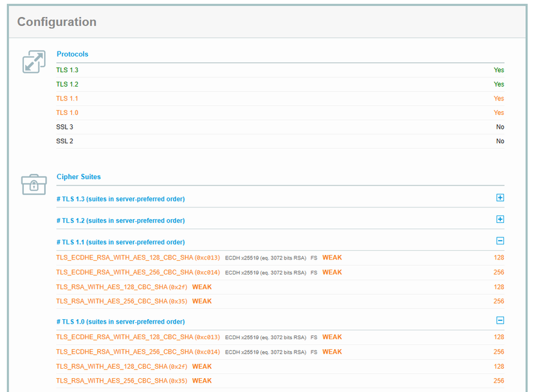534x392 pixels.
Task: Select the Protocols section title
Action: [72, 54]
